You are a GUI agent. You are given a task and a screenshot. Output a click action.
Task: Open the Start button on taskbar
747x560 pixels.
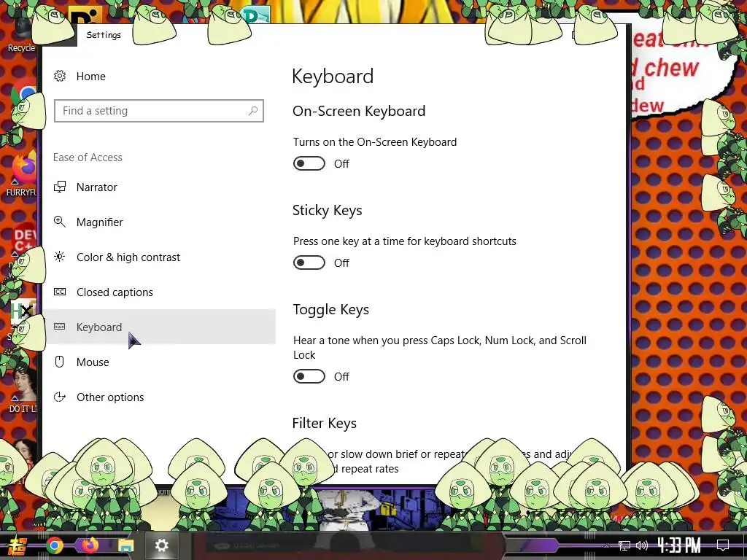tap(18, 545)
